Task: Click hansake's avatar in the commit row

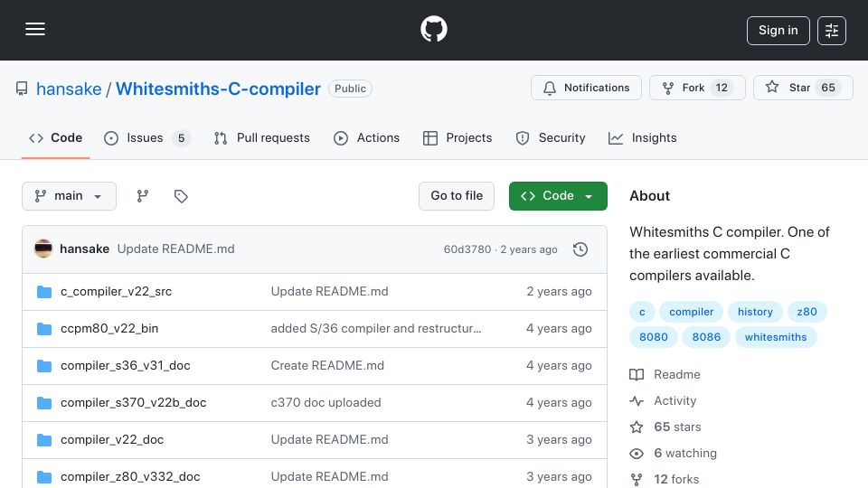Action: click(x=43, y=249)
